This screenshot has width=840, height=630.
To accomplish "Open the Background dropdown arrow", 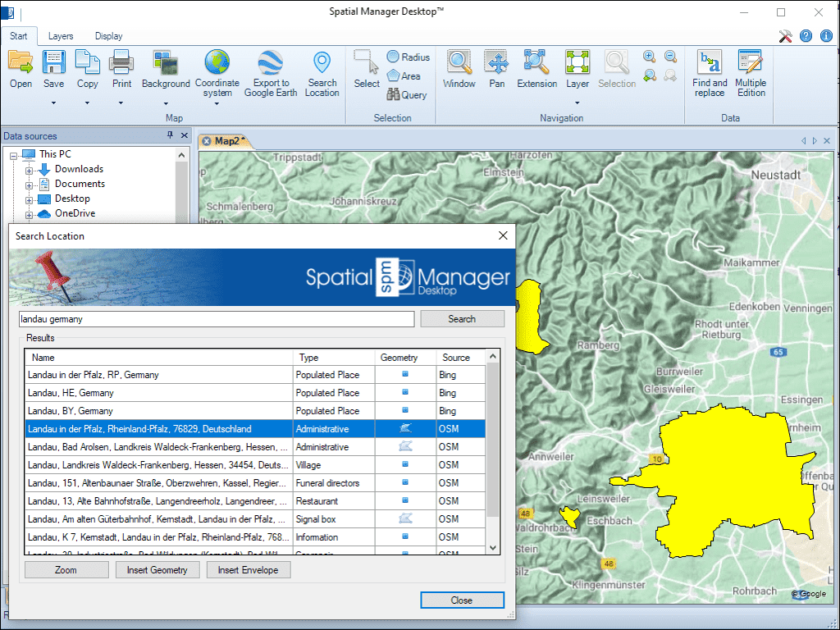I will [x=166, y=103].
